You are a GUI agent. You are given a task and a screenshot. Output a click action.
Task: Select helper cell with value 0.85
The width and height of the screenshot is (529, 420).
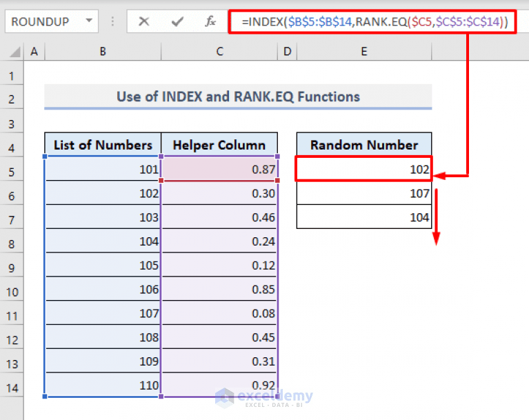point(219,289)
